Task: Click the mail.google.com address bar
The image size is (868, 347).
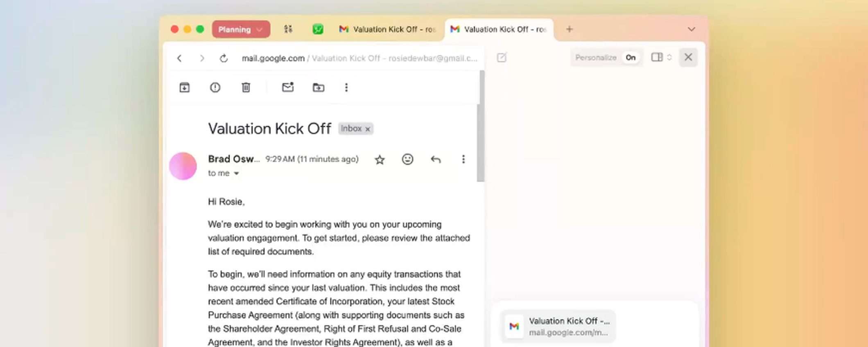Action: coord(359,58)
